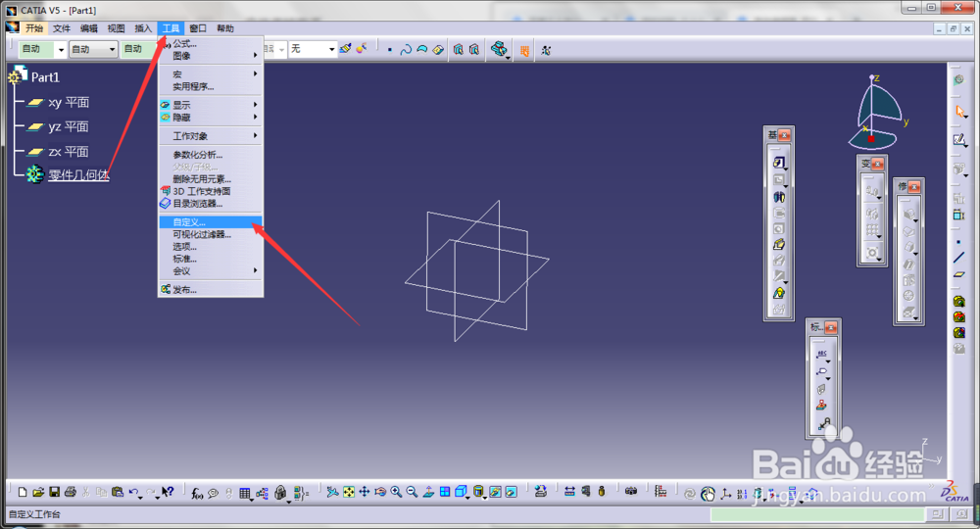Click Open file folder icon
This screenshot has height=529, width=980.
click(38, 492)
